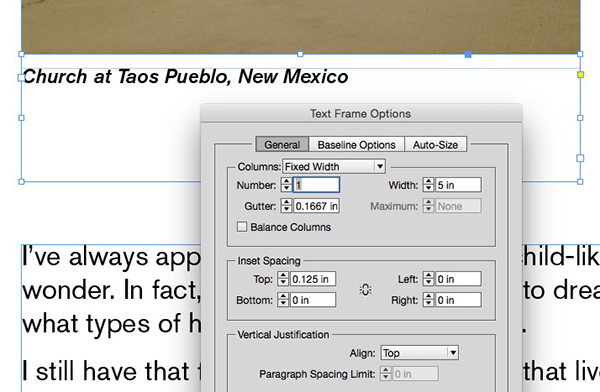Click the Left inset spacing field
This screenshot has width=600, height=392.
point(458,279)
